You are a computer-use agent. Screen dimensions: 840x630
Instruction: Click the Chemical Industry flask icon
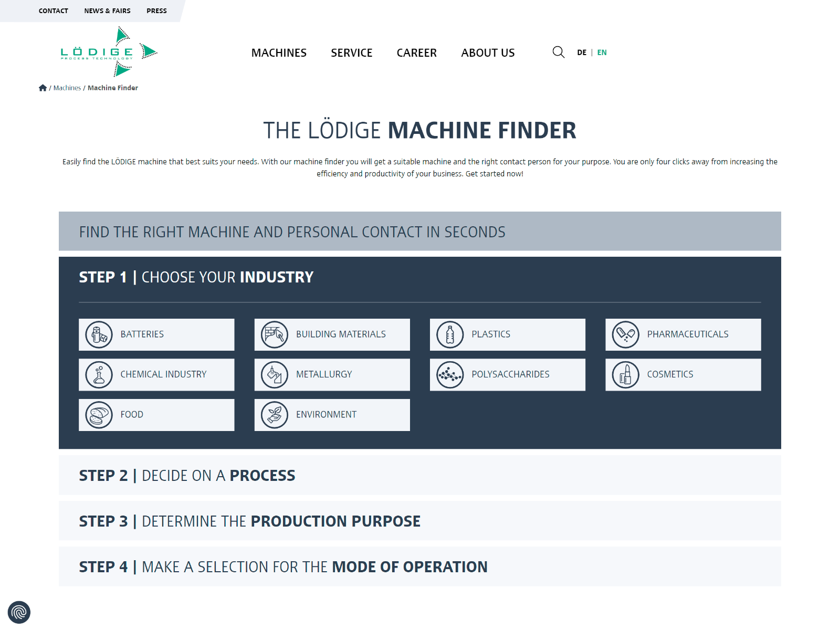99,375
